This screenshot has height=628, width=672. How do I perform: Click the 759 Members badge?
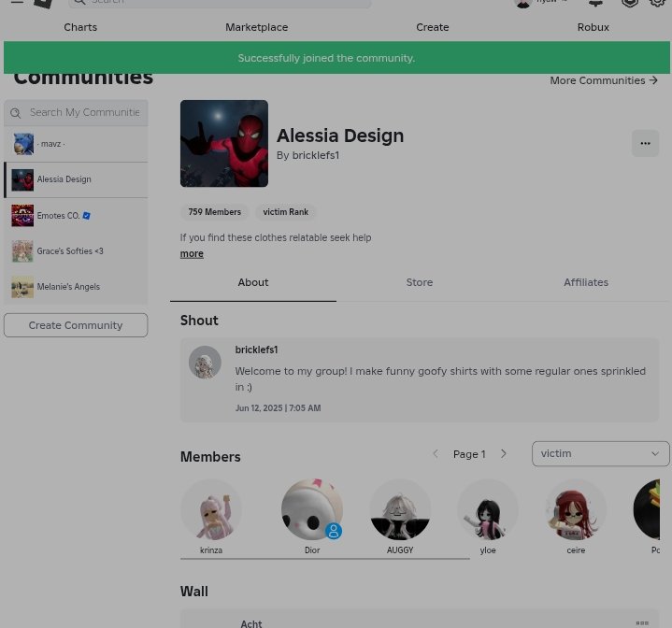[214, 212]
